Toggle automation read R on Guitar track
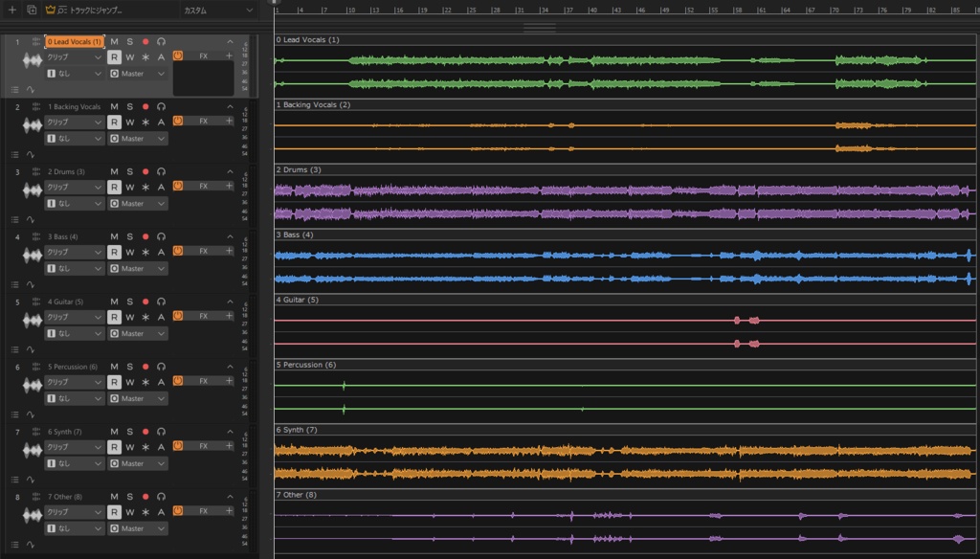This screenshot has height=559, width=980. pos(115,317)
